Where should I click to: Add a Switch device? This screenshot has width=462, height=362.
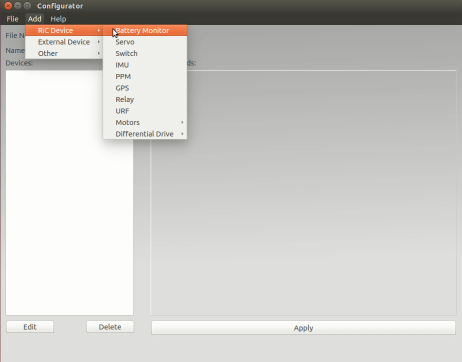tap(145, 53)
